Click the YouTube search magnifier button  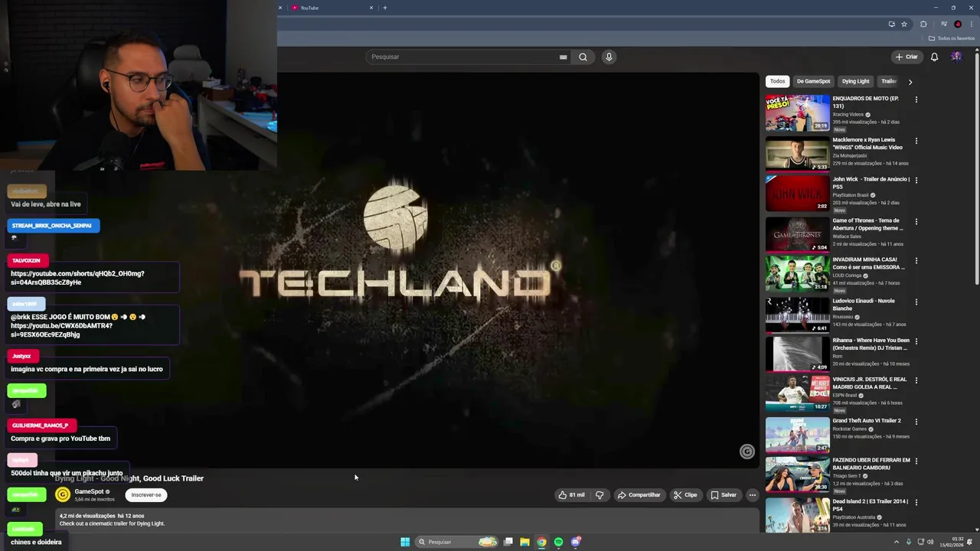(583, 57)
